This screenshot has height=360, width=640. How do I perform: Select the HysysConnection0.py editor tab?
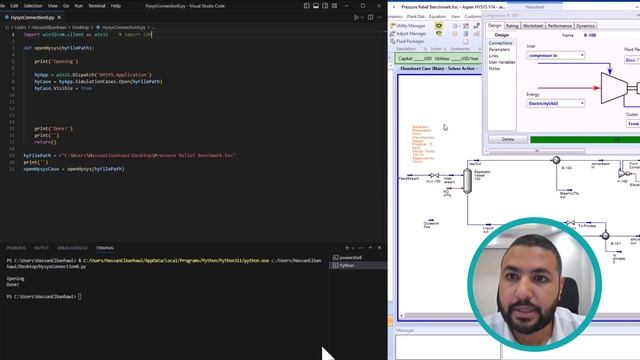tap(32, 18)
